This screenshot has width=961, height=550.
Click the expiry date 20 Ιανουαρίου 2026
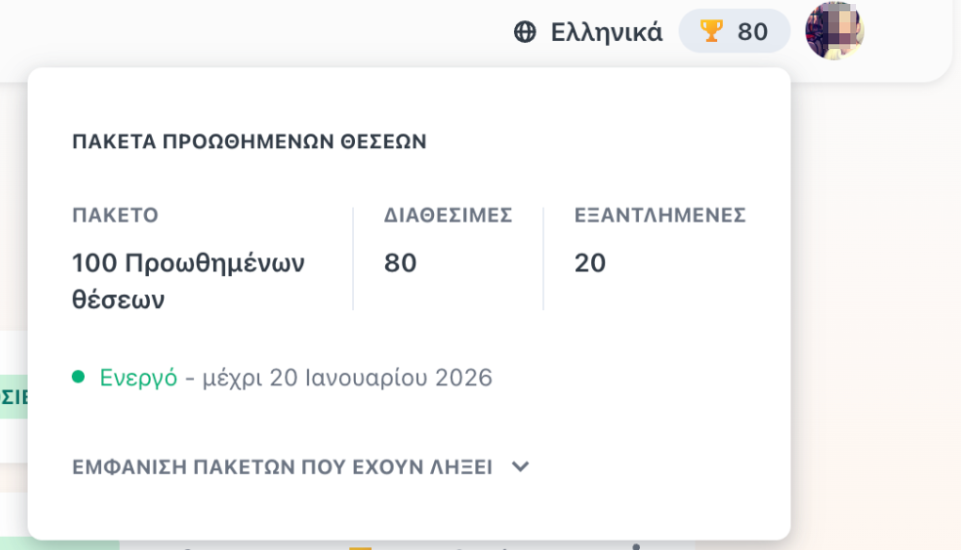coord(381,378)
